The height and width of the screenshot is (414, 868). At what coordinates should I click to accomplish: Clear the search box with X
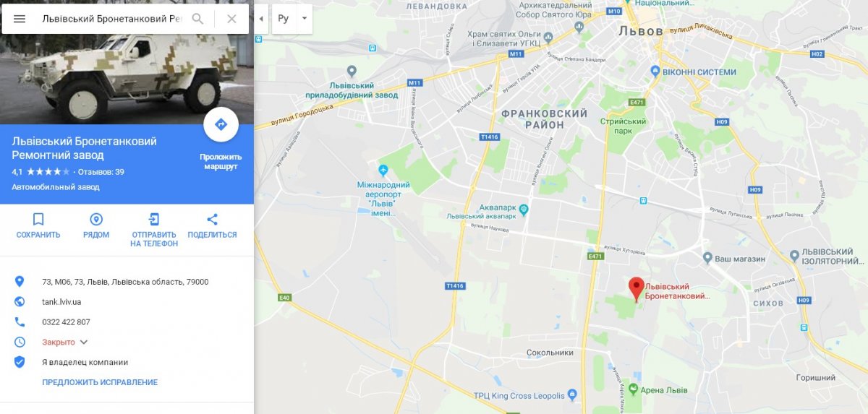pyautogui.click(x=231, y=19)
